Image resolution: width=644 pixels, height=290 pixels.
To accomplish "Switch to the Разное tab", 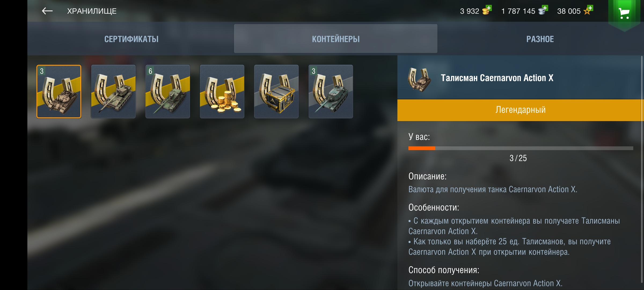I will coord(540,39).
